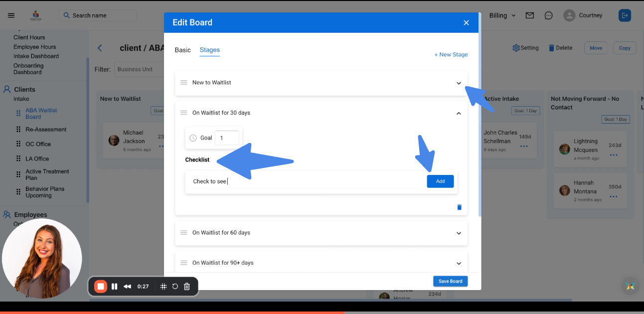Select the Stages tab

coord(209,50)
